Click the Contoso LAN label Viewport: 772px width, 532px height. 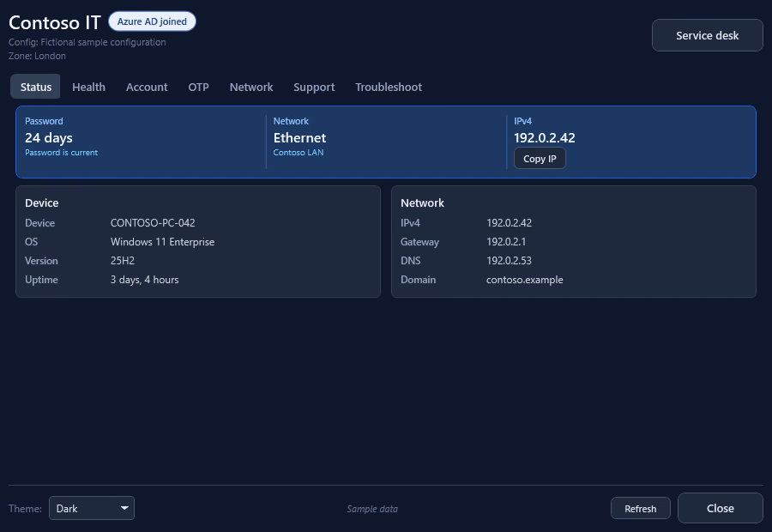(x=299, y=153)
